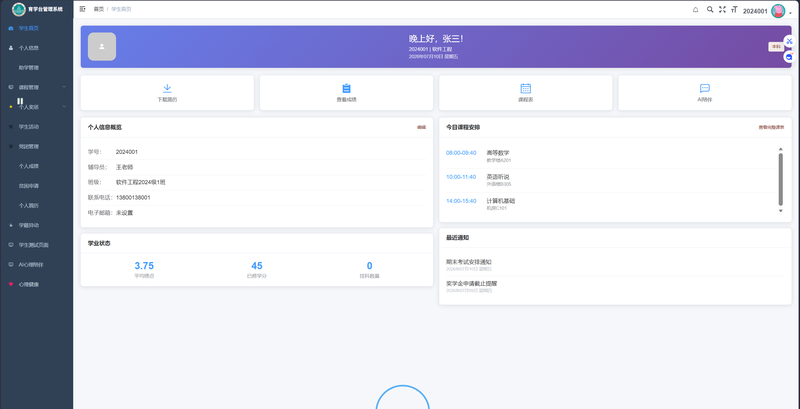Click the 查看完整课表 link

pos(771,127)
